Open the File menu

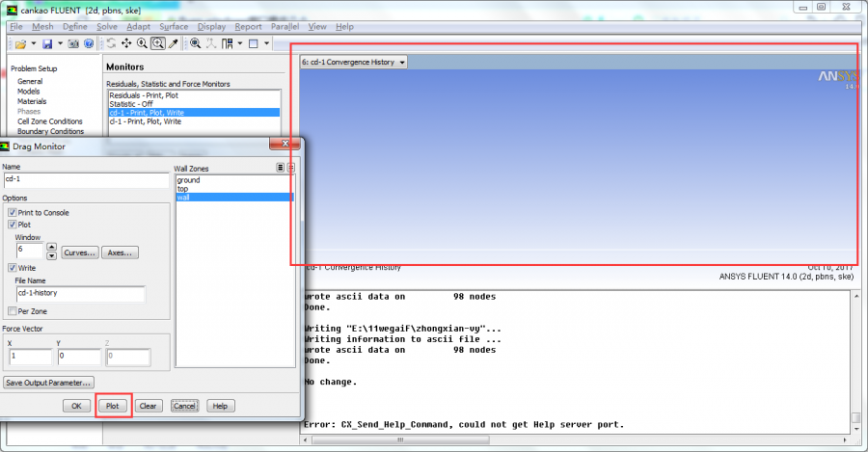pyautogui.click(x=16, y=27)
